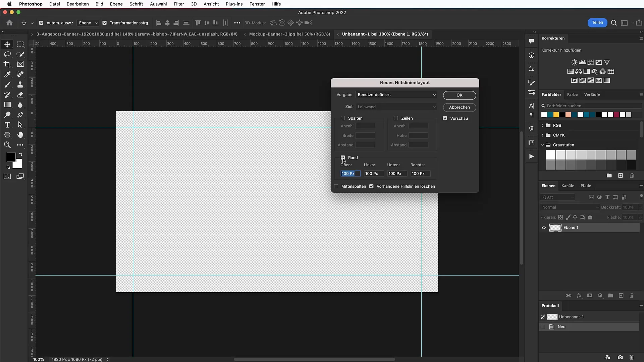
Task: Click the foreground color swatch
Action: click(11, 157)
